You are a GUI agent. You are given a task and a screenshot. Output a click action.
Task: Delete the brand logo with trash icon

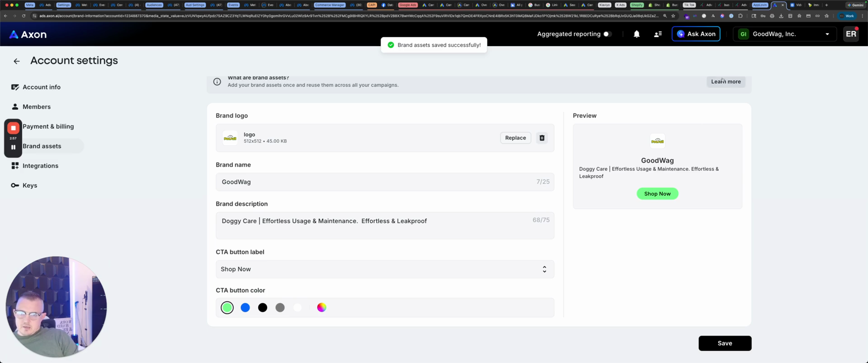(542, 138)
